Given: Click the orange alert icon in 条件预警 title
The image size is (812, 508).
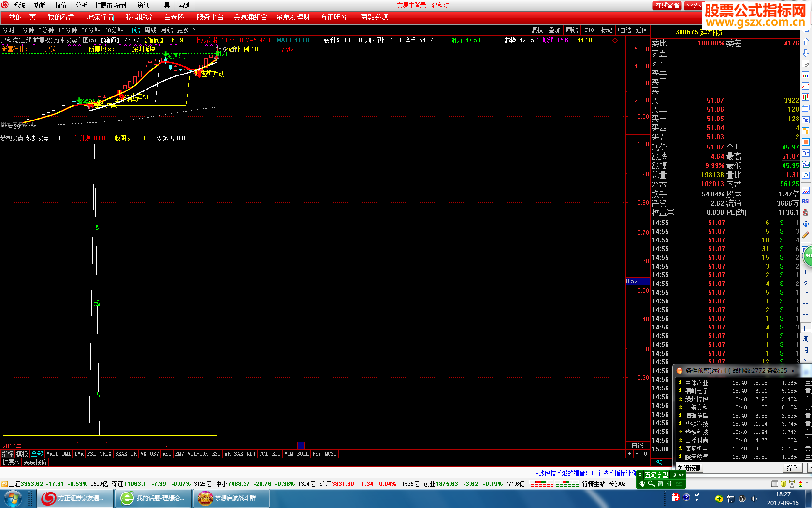Looking at the screenshot, I should point(680,371).
